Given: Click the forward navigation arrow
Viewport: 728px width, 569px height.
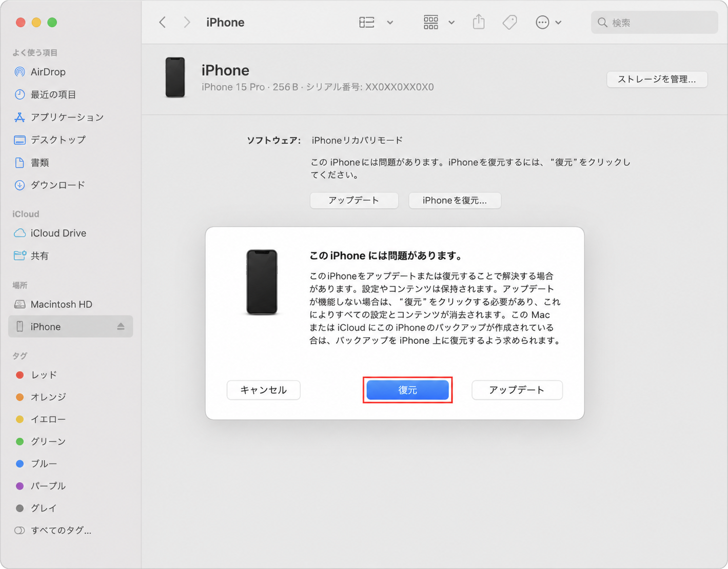Looking at the screenshot, I should pos(187,22).
